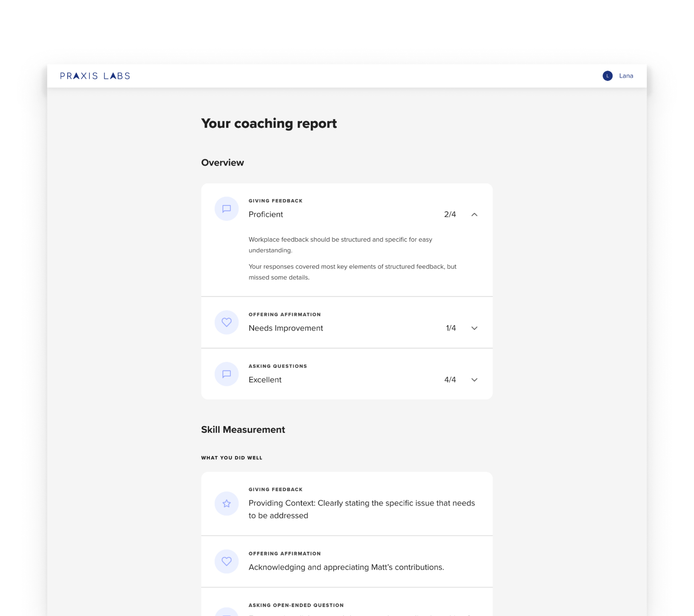The image size is (694, 616).
Task: Click the Excellent rating label
Action: [x=265, y=380]
